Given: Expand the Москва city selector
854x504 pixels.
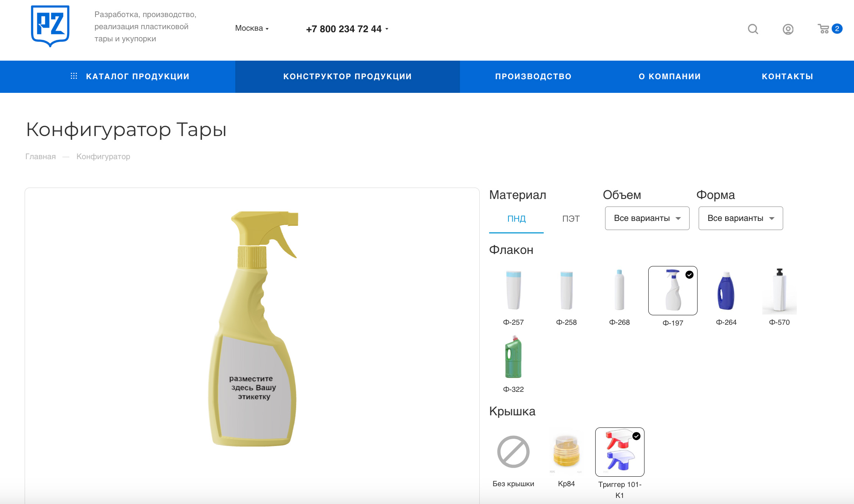Looking at the screenshot, I should [x=252, y=28].
